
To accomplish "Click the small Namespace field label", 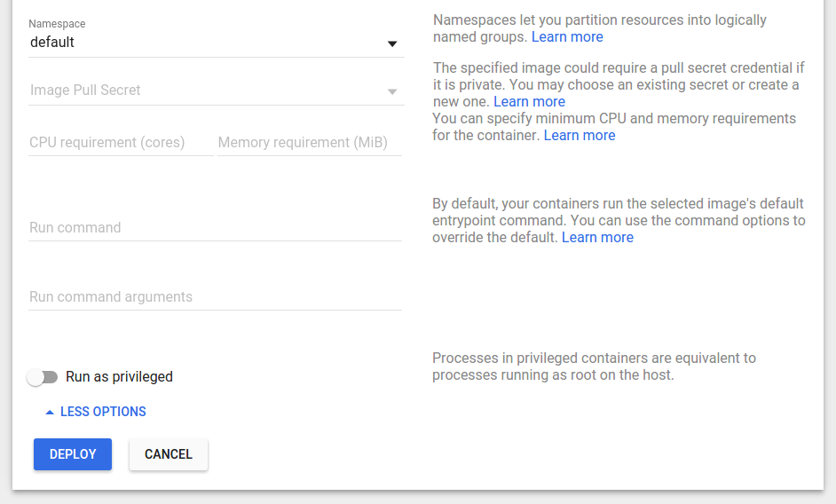I will (57, 24).
